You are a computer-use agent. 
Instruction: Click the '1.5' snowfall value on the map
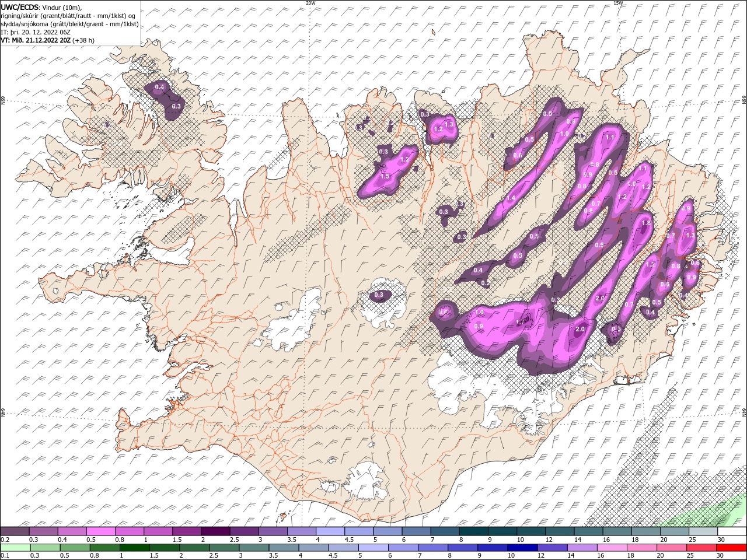coord(385,176)
